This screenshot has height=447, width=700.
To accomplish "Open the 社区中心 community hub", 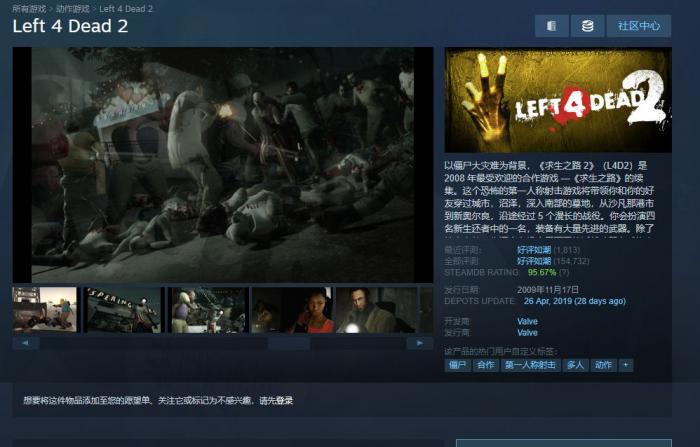I will coord(639,26).
